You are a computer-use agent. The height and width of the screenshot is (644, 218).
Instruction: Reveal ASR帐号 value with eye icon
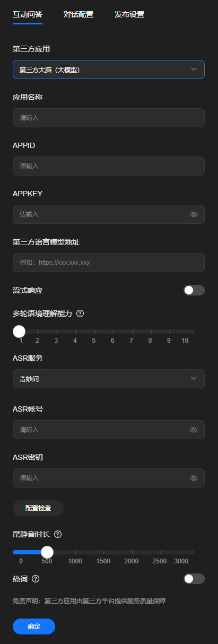(x=194, y=430)
